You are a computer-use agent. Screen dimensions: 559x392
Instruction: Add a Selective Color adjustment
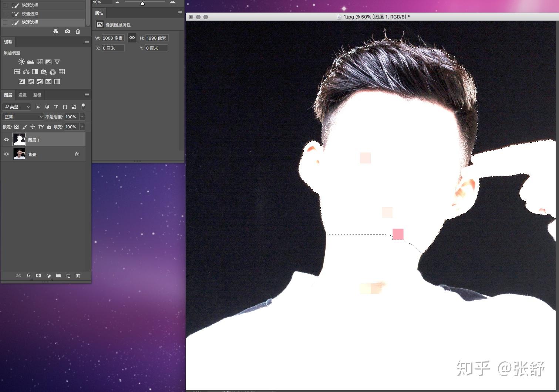click(48, 81)
